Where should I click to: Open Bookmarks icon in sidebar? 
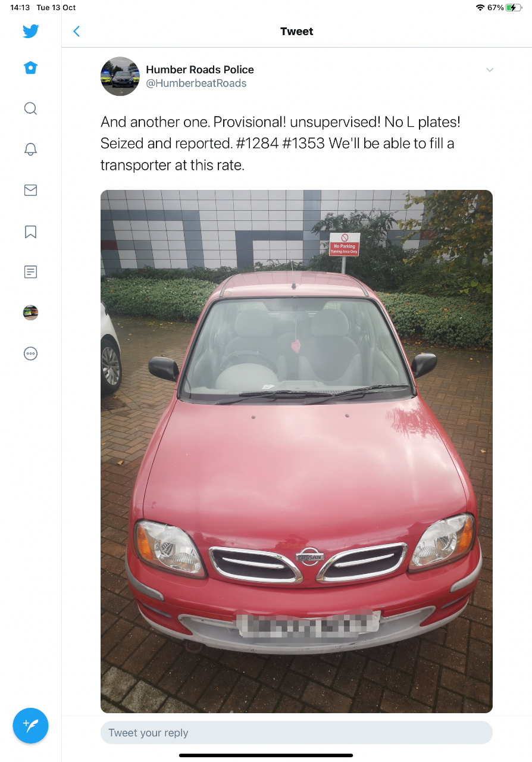(x=31, y=232)
